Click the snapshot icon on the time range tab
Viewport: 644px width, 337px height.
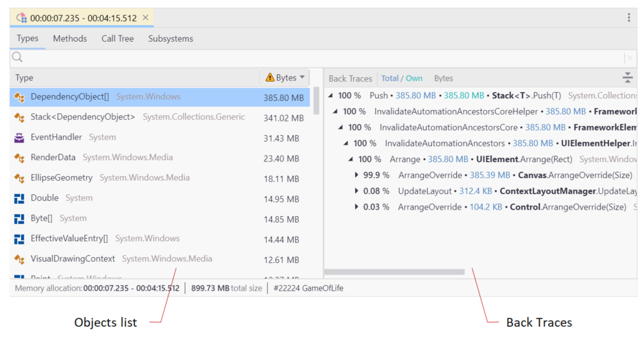[21, 17]
